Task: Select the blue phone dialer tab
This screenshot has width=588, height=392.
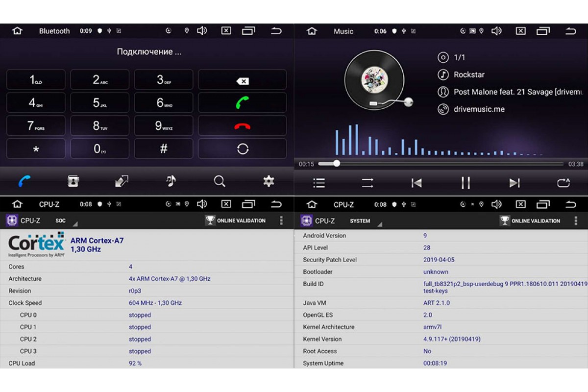Action: tap(24, 181)
